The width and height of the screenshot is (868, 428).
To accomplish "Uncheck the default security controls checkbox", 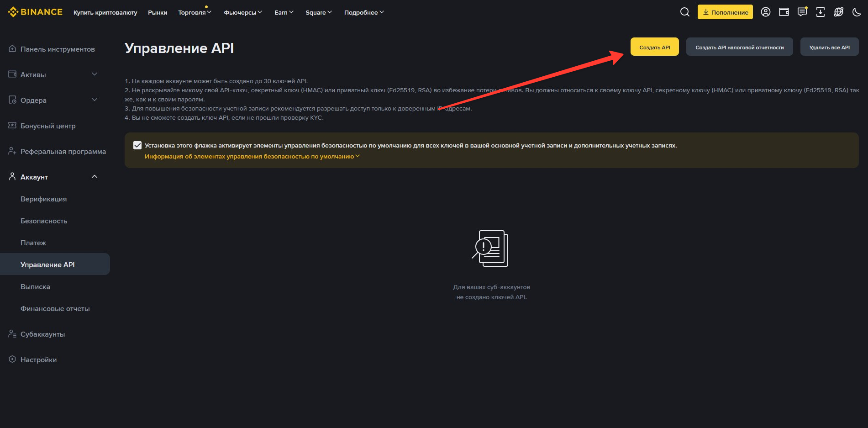I will coord(137,145).
